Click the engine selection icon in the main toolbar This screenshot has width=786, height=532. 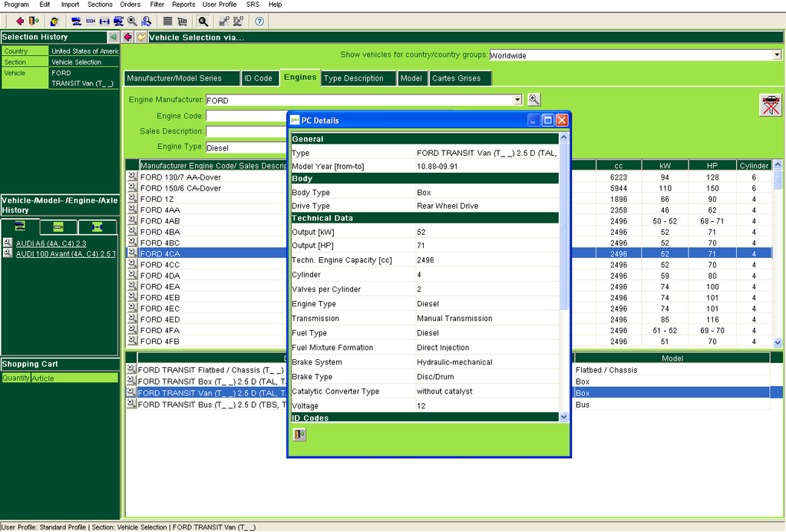click(x=91, y=21)
